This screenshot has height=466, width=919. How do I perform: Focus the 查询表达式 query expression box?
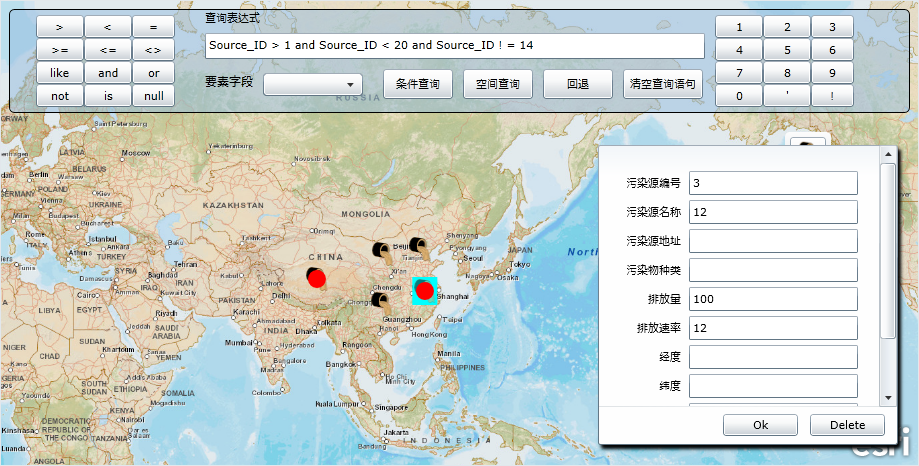tap(455, 46)
